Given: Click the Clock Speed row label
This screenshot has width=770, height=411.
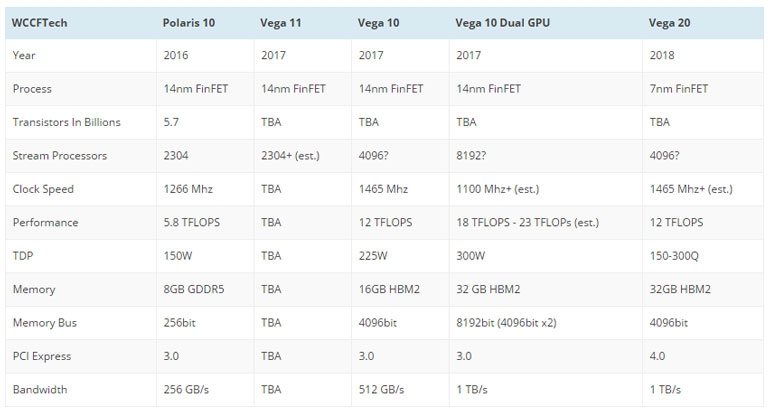Looking at the screenshot, I should pos(43,189).
